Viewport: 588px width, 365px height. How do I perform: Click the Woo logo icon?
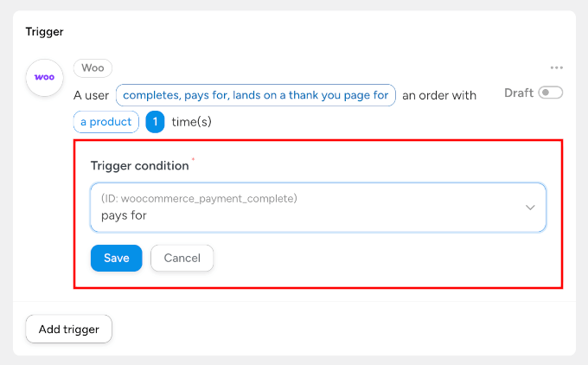tap(44, 77)
